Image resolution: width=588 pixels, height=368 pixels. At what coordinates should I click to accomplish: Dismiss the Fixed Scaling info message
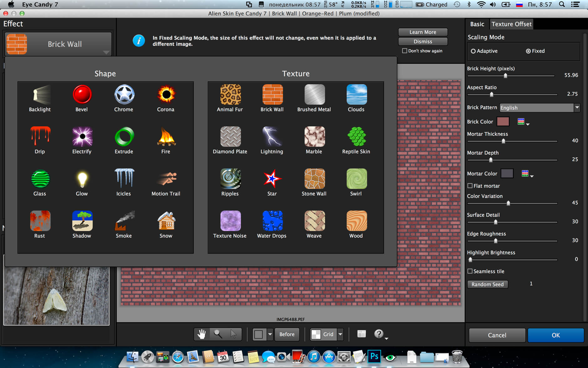click(x=423, y=42)
